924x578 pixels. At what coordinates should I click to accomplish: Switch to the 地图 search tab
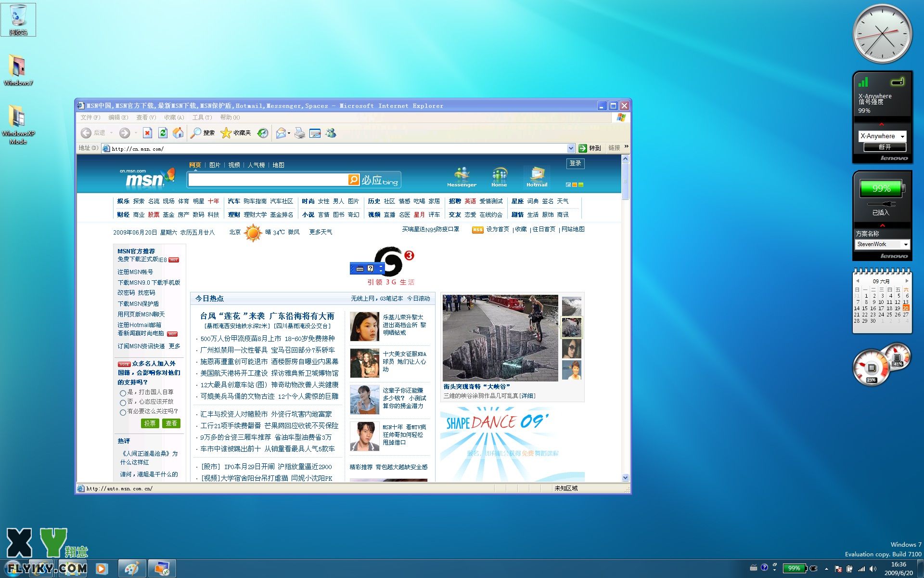(278, 165)
